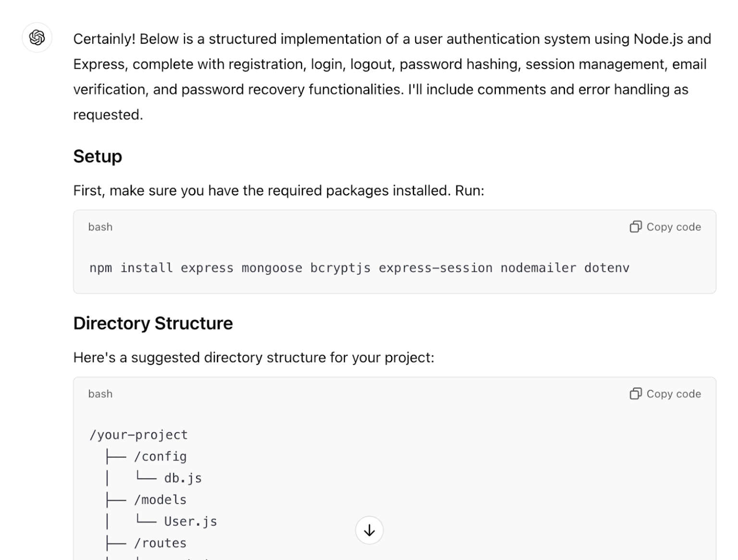Image resolution: width=738 pixels, height=560 pixels.
Task: Click the /routes folder entry
Action: pos(160,543)
